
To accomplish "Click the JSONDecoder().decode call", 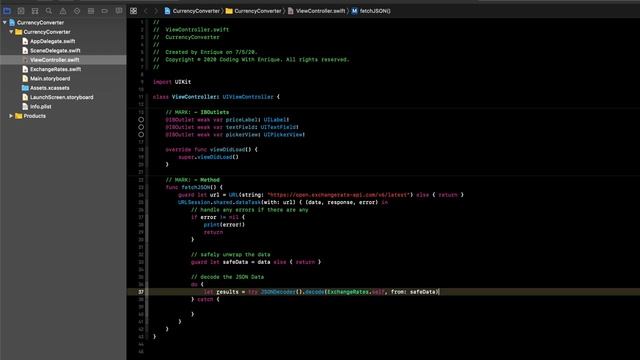I will [x=349, y=292].
